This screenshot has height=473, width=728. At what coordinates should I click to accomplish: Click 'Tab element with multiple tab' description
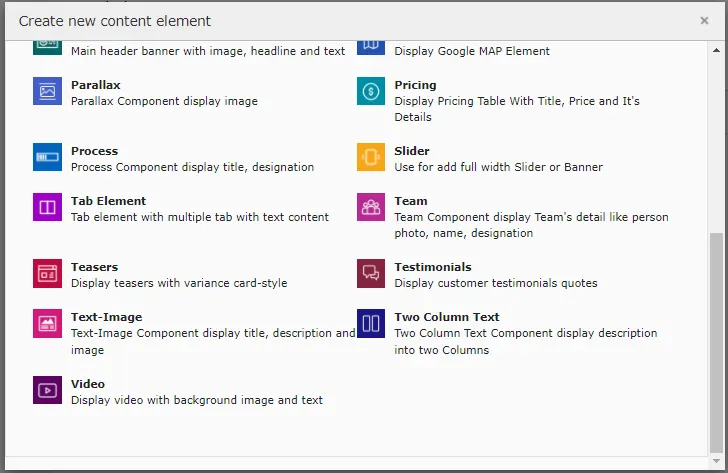[200, 217]
